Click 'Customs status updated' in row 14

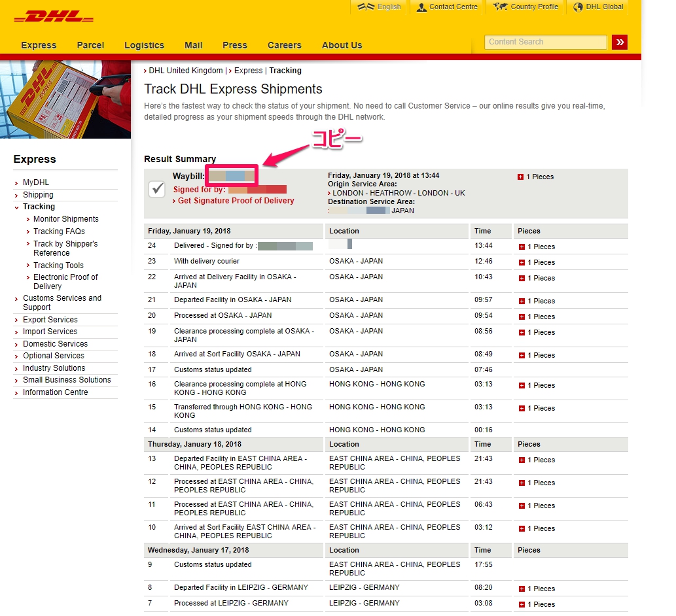coord(213,430)
